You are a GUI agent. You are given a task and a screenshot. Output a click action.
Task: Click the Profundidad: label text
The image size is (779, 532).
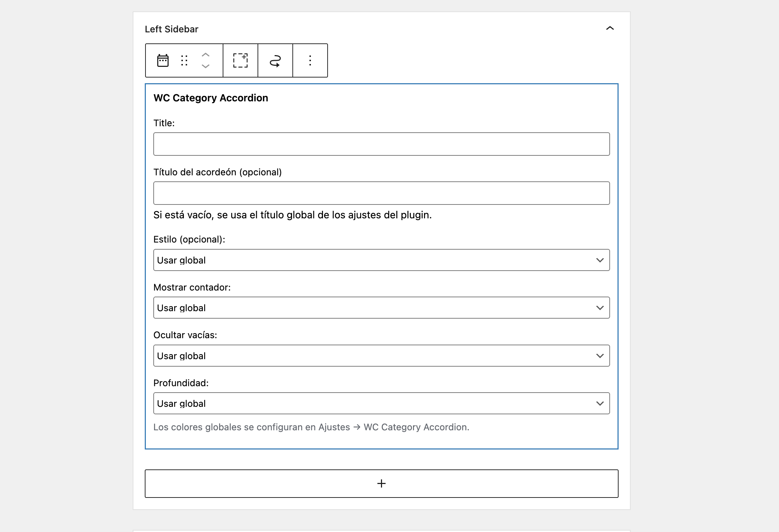pos(181,383)
